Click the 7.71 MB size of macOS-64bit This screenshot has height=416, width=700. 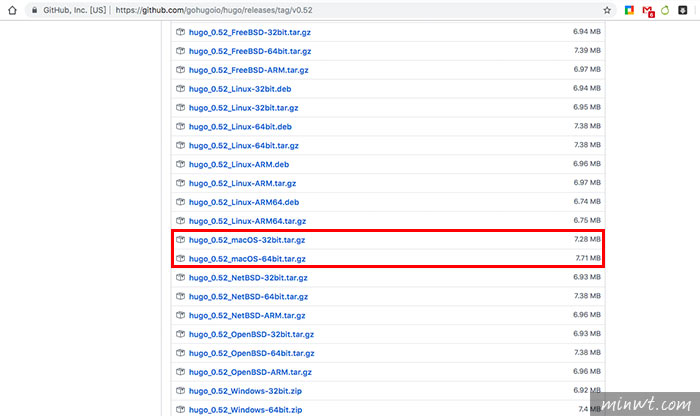pos(588,258)
